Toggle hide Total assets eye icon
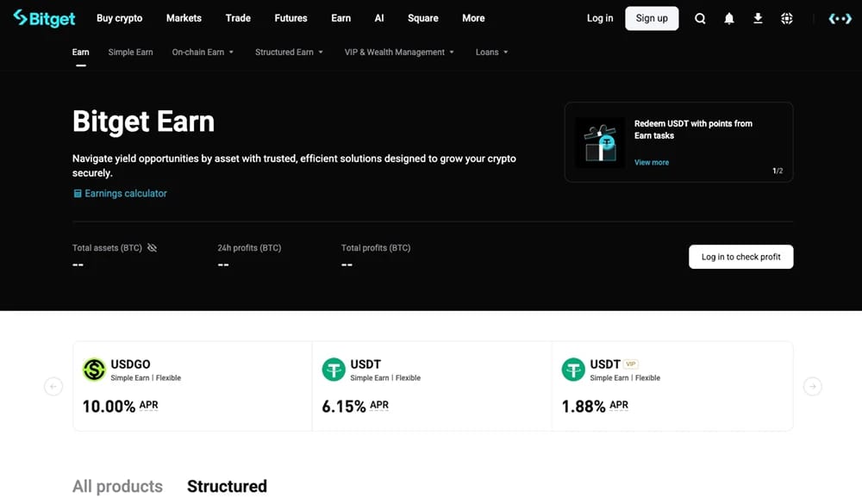The height and width of the screenshot is (504, 862). (153, 248)
